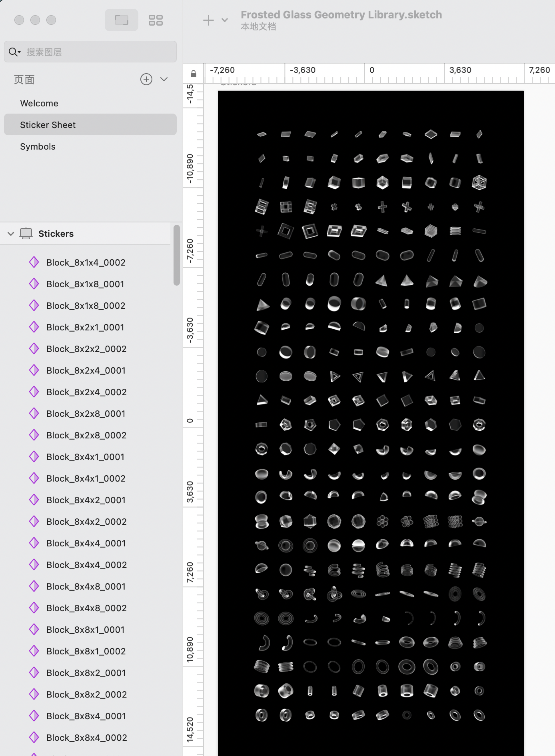Click the Stickers artboard icon in the layer list
This screenshot has height=756, width=555.
point(26,233)
